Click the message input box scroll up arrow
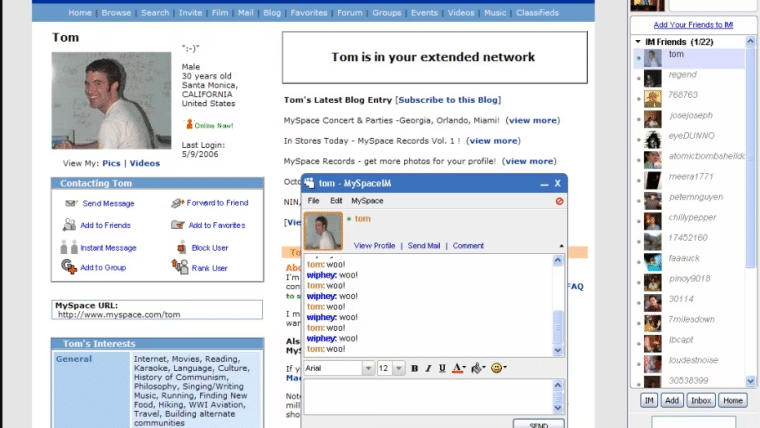The height and width of the screenshot is (428, 760). coord(557,385)
